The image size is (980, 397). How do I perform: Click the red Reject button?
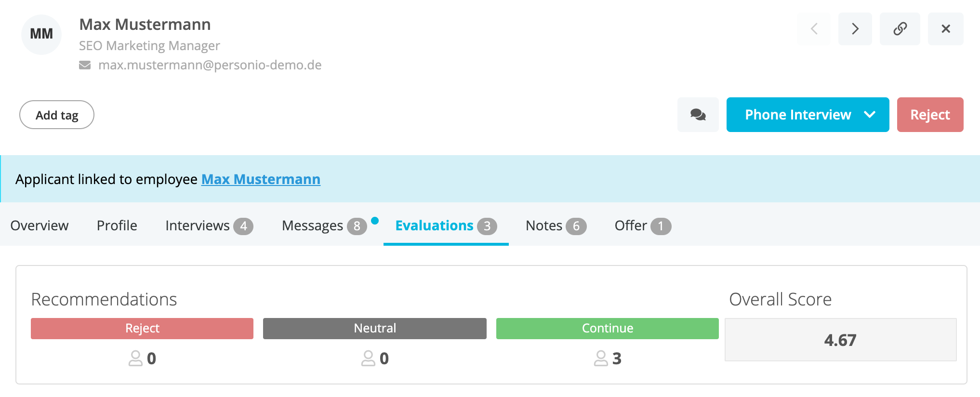pos(930,115)
